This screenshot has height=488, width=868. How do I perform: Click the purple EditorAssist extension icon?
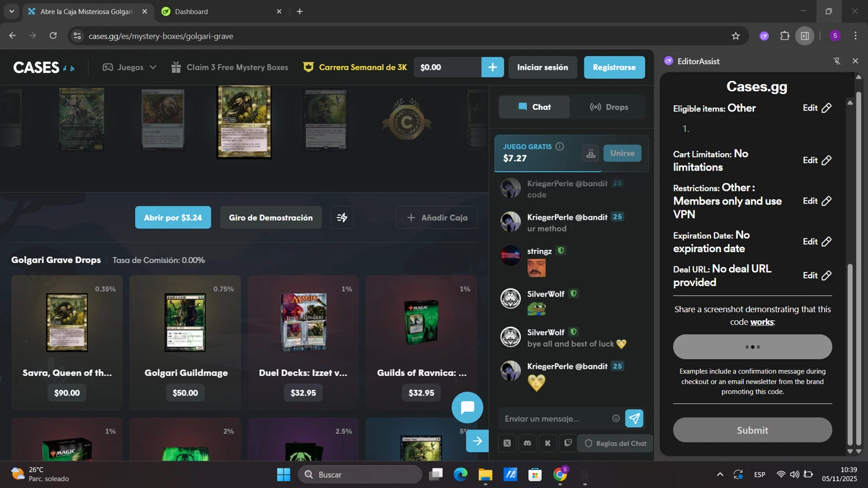(x=764, y=36)
